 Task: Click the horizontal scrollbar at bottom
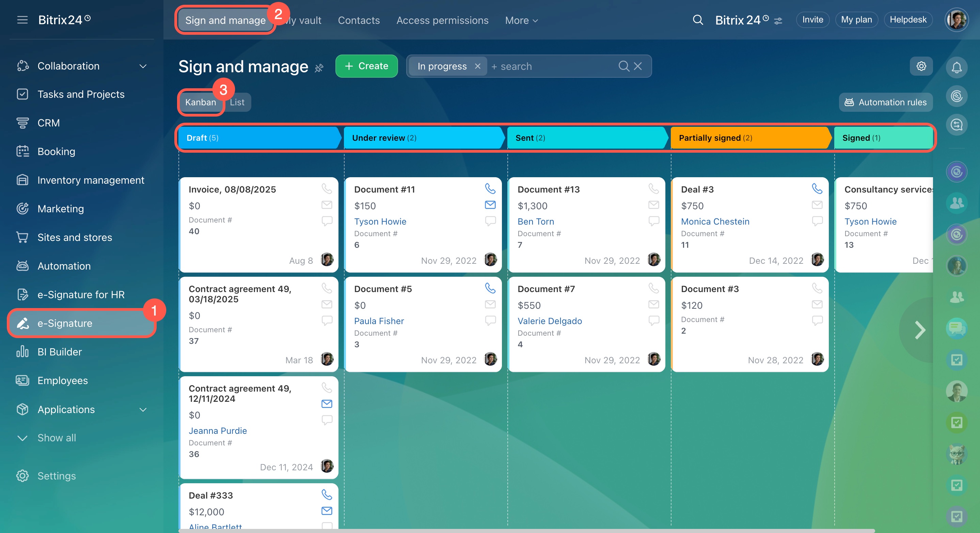526,530
